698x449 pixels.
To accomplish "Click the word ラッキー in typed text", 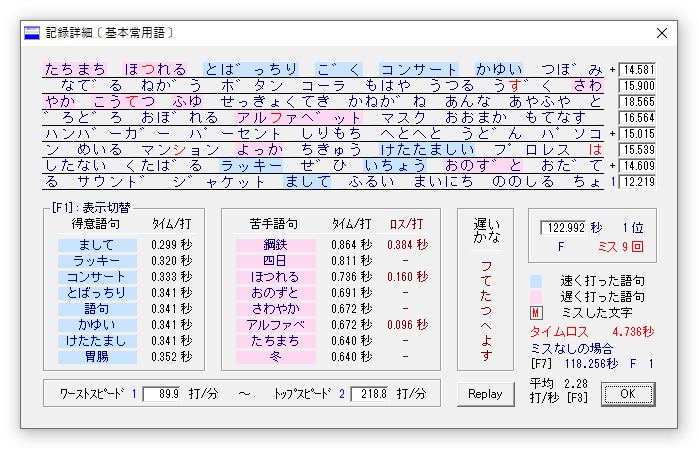I will pos(252,166).
